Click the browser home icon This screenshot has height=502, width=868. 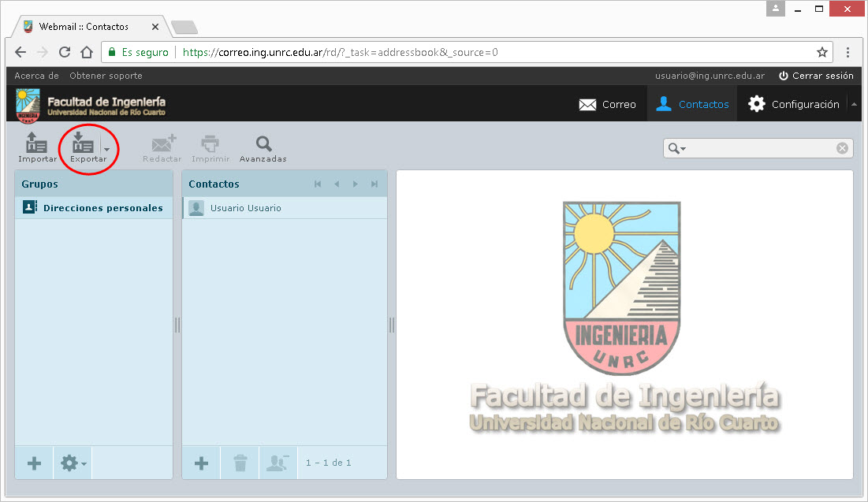[87, 52]
